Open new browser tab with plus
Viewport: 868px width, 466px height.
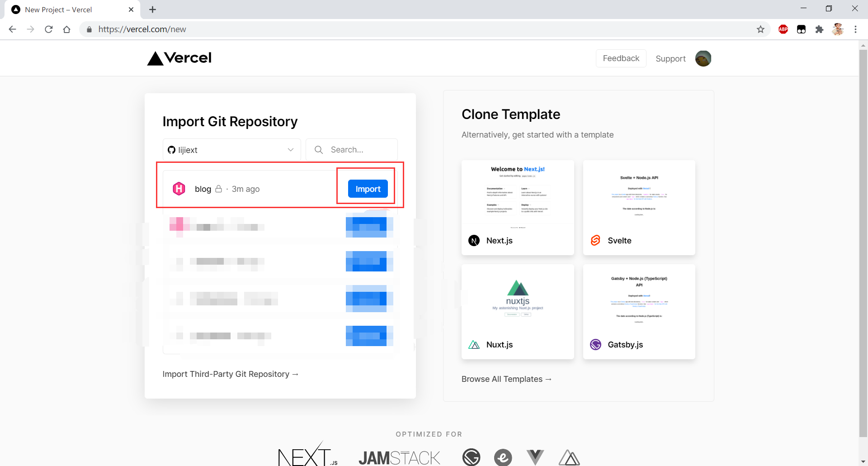click(x=152, y=10)
